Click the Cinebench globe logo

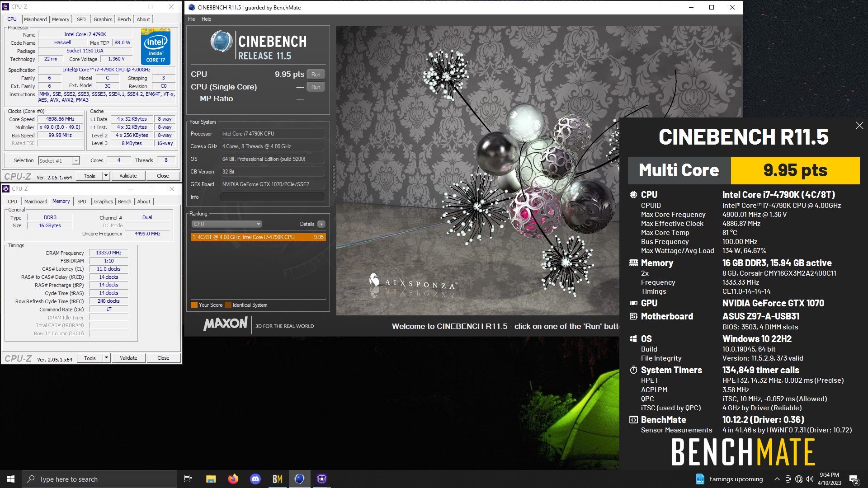222,42
